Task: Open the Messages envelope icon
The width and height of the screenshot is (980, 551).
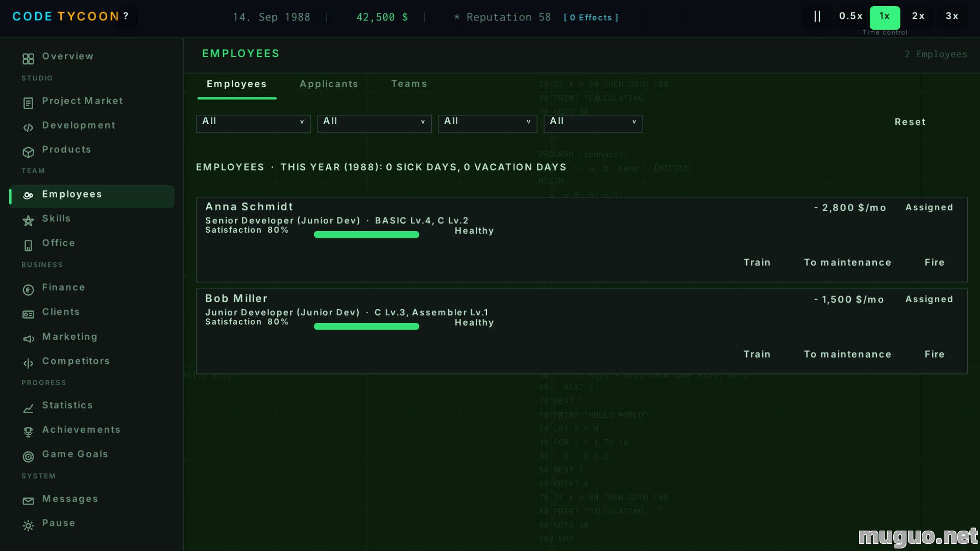Action: point(28,501)
